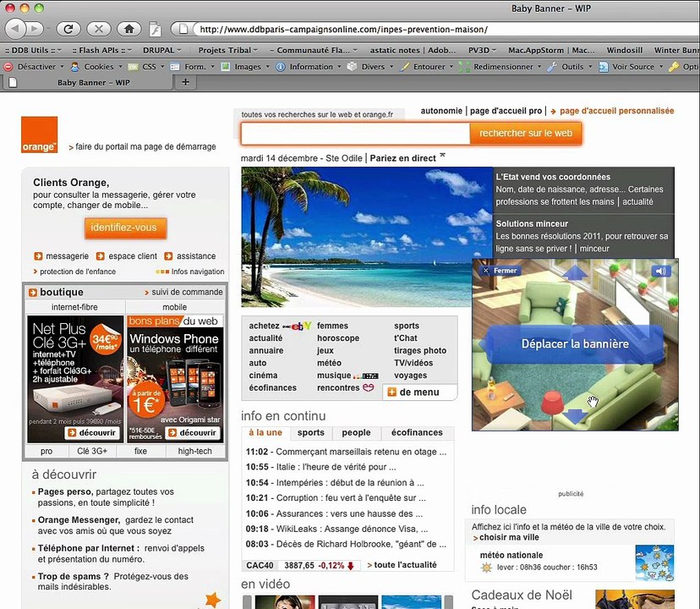Click the Redimensionner toolbar icon
Screen dimensions: 700x609
coord(464,67)
